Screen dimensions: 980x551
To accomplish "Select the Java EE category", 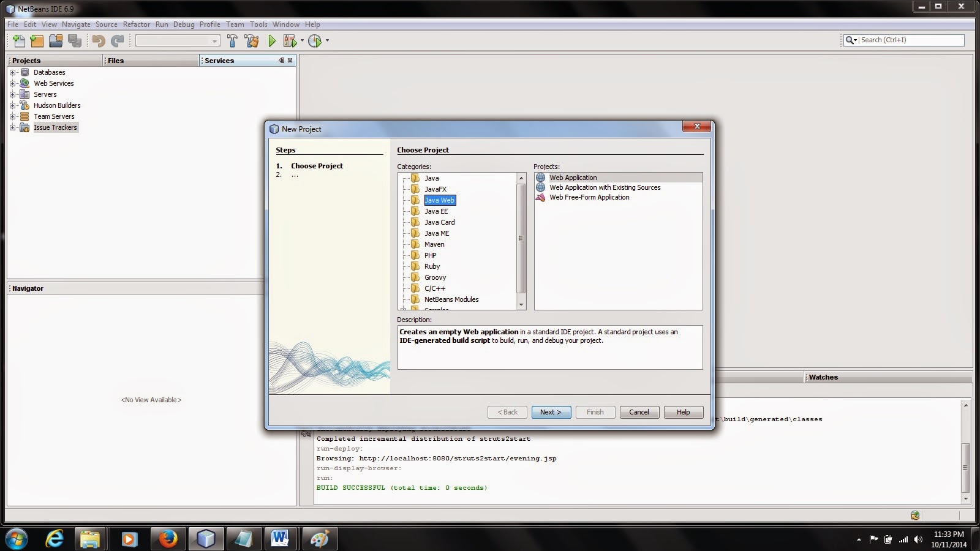I will pos(436,211).
